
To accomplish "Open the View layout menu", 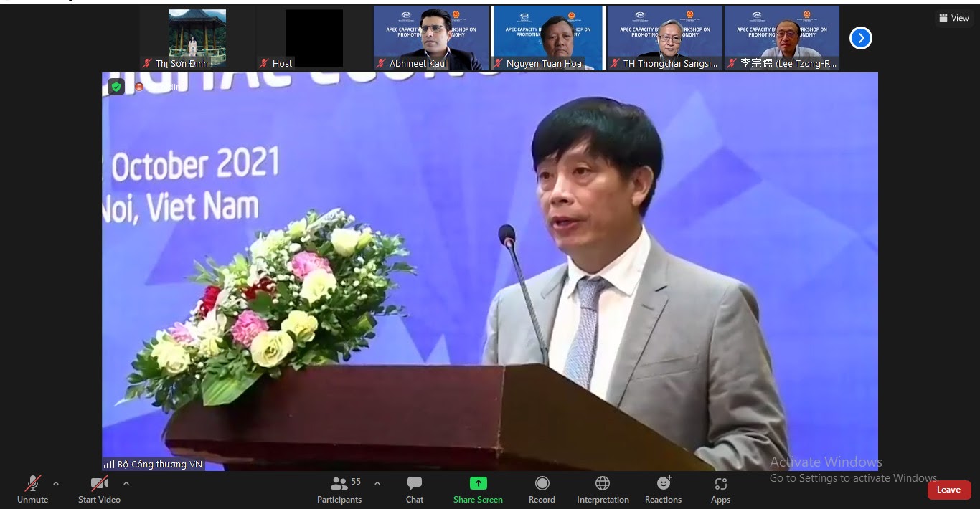I will tap(953, 18).
